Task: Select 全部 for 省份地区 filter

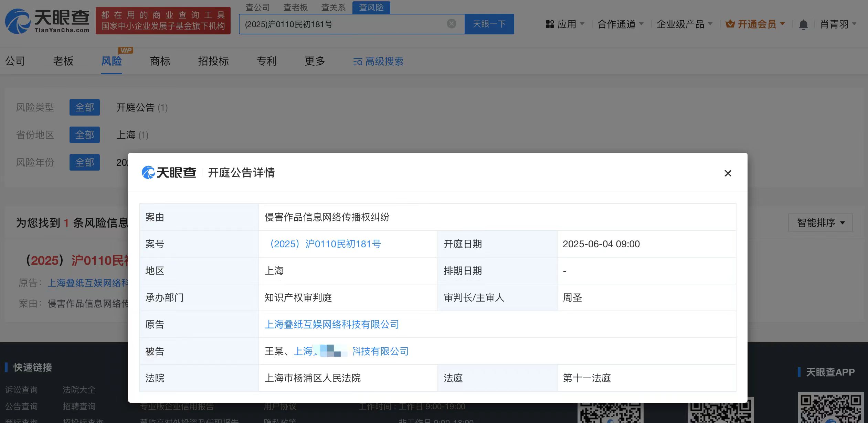Action: coord(85,135)
